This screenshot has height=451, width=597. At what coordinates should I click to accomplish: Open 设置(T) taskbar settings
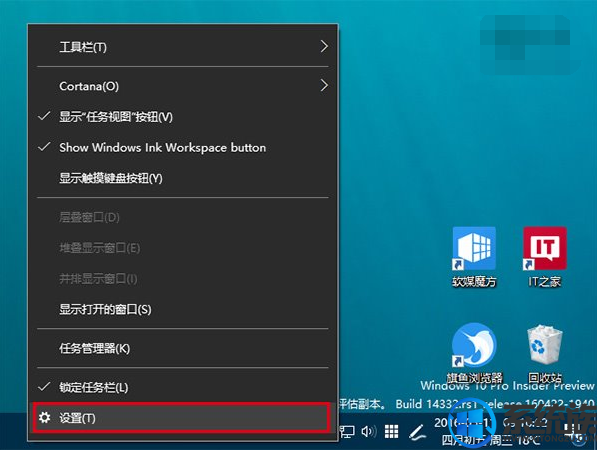click(x=181, y=418)
